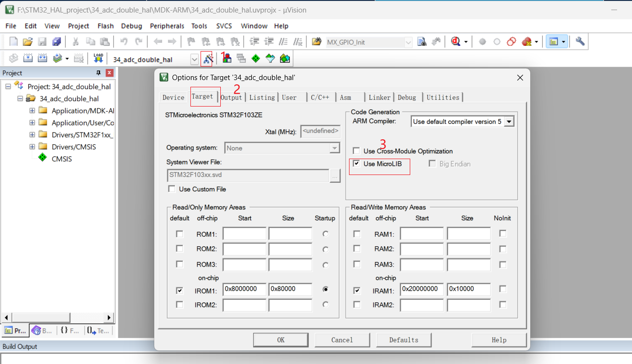Open the Debug tab in the options dialog
This screenshot has height=364, width=632.
(x=407, y=97)
